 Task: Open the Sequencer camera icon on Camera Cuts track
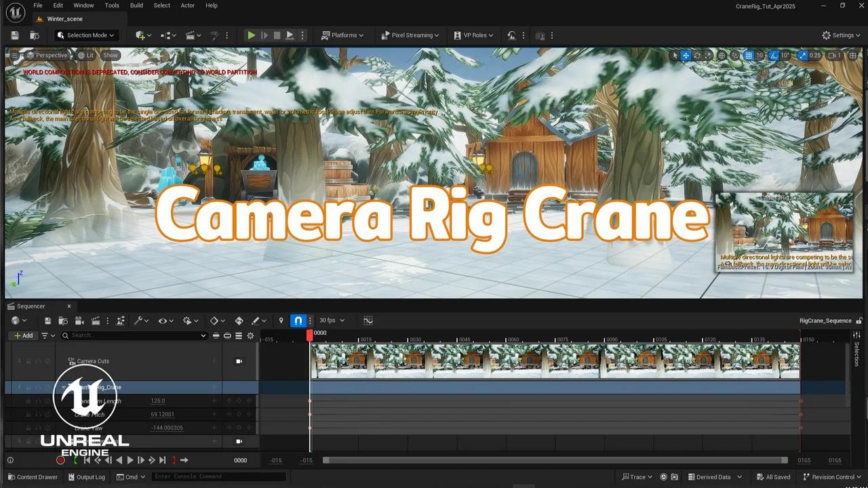click(x=239, y=361)
